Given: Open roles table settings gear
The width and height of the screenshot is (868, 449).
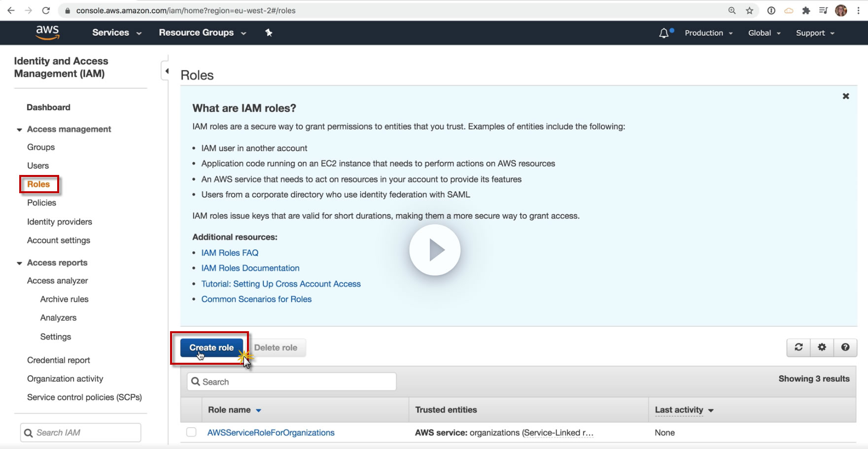Looking at the screenshot, I should click(x=822, y=347).
